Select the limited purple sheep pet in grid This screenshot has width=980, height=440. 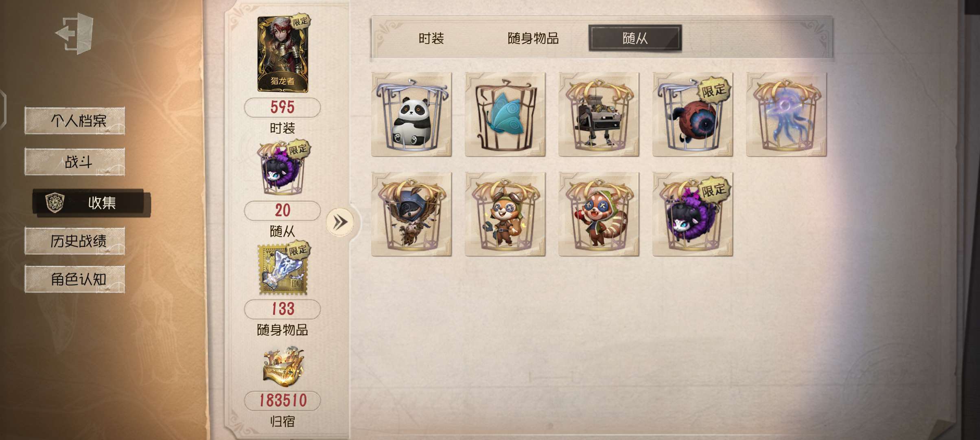(x=692, y=214)
